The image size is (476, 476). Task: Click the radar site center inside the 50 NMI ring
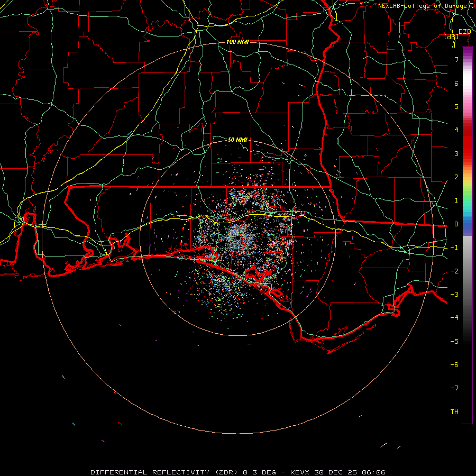(x=237, y=237)
